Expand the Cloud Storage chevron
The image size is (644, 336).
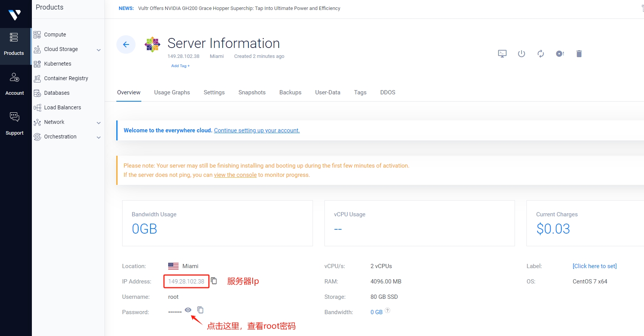[99, 50]
